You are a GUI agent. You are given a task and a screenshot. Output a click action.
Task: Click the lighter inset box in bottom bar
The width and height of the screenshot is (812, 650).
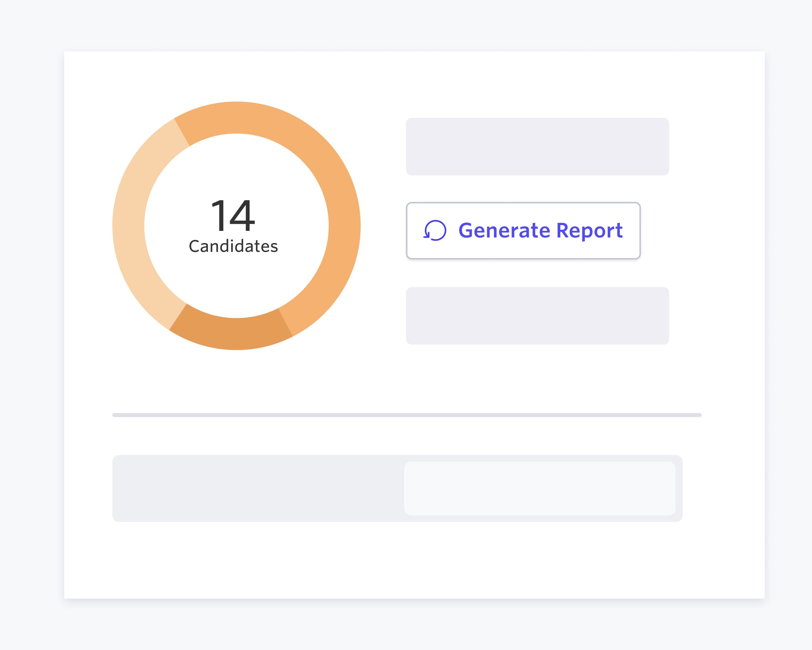coord(540,489)
